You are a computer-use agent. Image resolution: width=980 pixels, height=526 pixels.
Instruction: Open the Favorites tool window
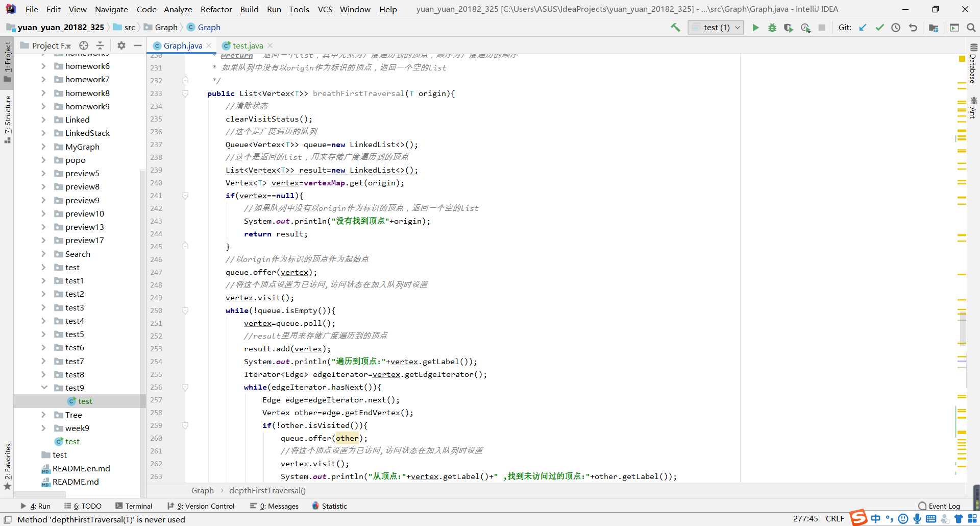pos(7,466)
